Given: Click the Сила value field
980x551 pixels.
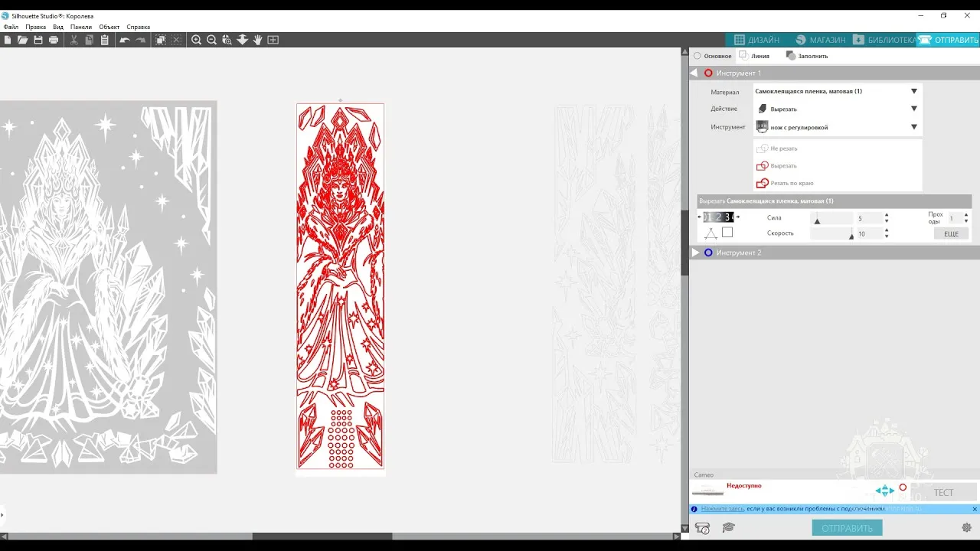Looking at the screenshot, I should 869,219.
